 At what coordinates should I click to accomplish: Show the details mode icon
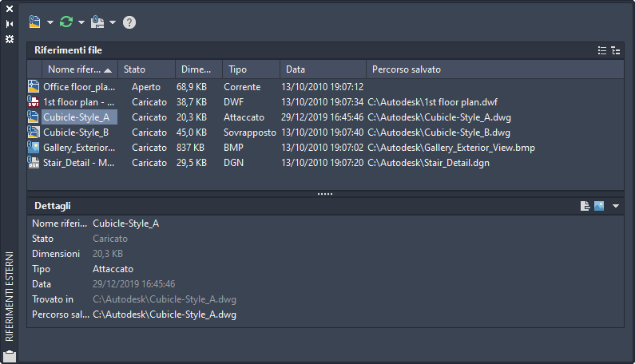coord(585,206)
